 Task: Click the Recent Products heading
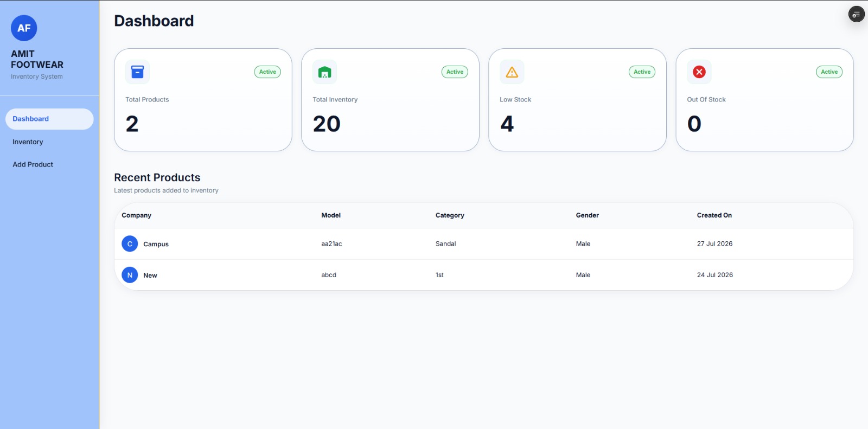pyautogui.click(x=157, y=177)
